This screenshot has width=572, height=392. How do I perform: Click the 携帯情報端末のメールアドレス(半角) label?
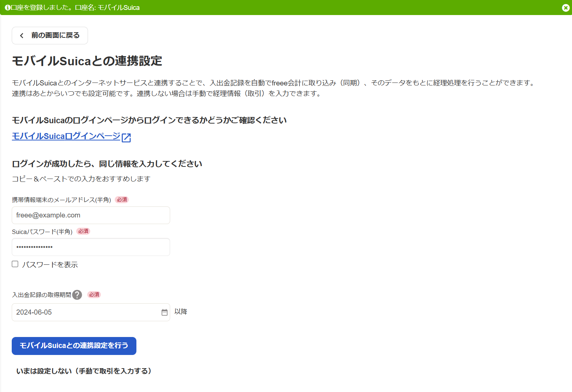pos(61,200)
